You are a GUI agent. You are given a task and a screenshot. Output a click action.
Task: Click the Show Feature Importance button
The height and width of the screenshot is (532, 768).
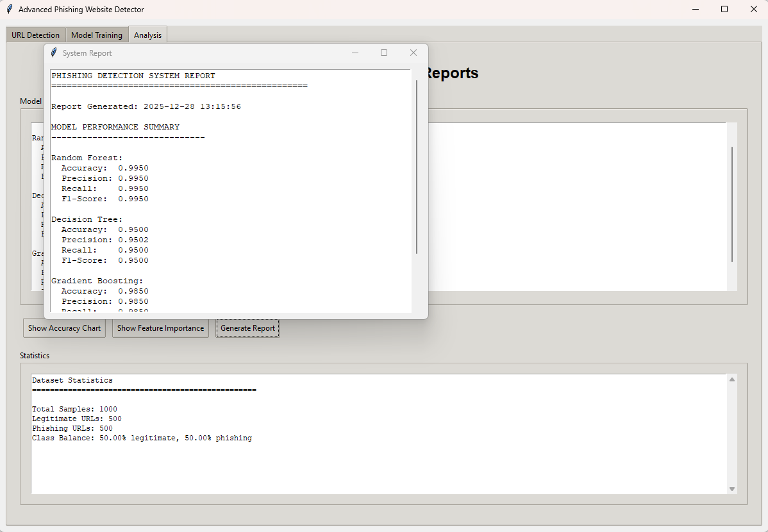pos(160,328)
